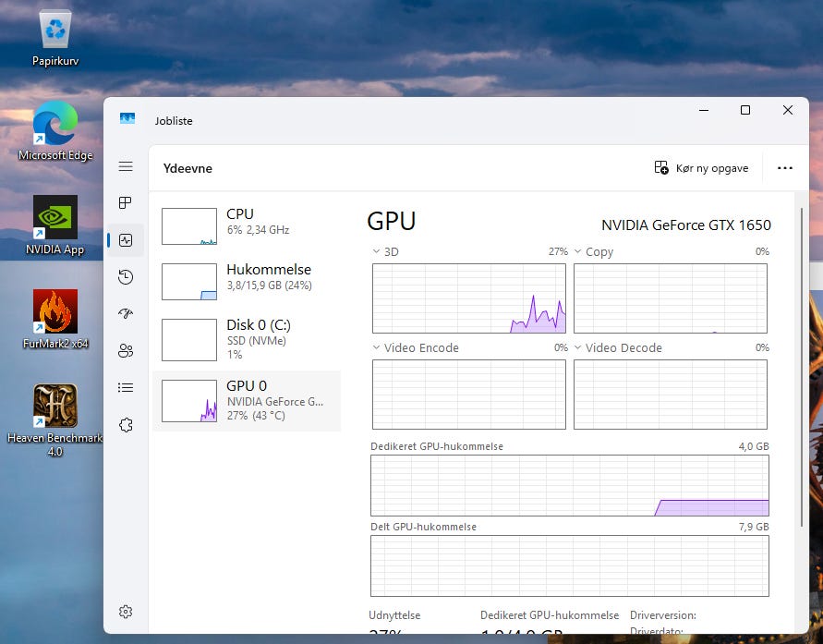Maximize the Jobliste window

(x=745, y=110)
